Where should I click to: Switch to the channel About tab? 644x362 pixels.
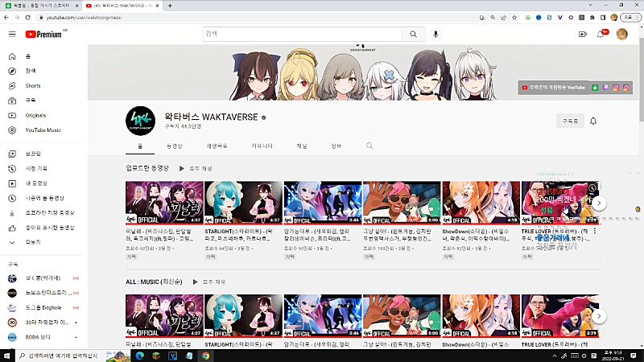(x=336, y=146)
